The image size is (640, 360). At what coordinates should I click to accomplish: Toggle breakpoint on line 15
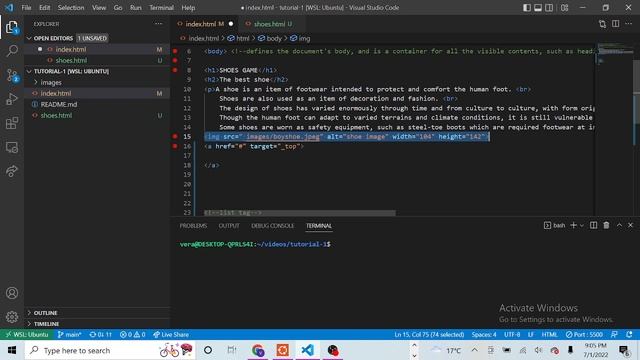(x=175, y=136)
